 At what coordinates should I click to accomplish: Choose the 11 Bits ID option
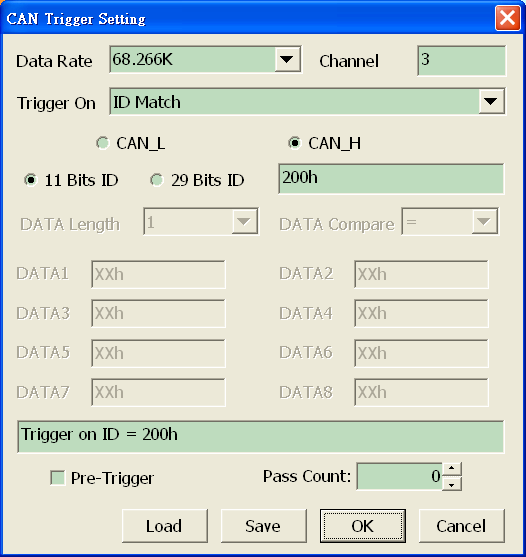pyautogui.click(x=31, y=180)
